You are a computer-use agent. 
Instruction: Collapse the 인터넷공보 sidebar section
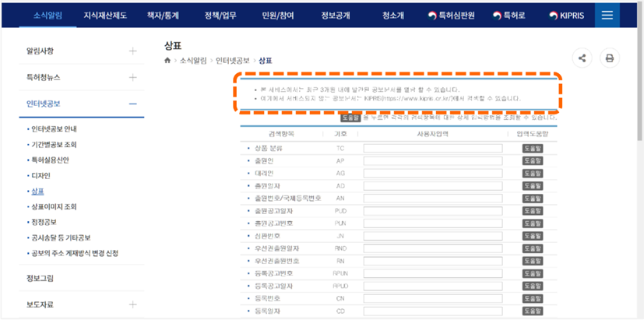click(132, 104)
